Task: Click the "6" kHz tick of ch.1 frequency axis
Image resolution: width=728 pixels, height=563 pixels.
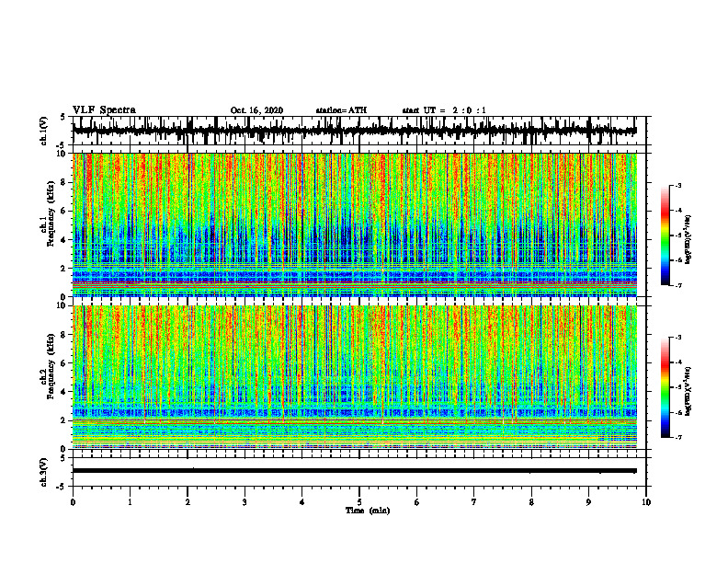Action: pyautogui.click(x=63, y=211)
